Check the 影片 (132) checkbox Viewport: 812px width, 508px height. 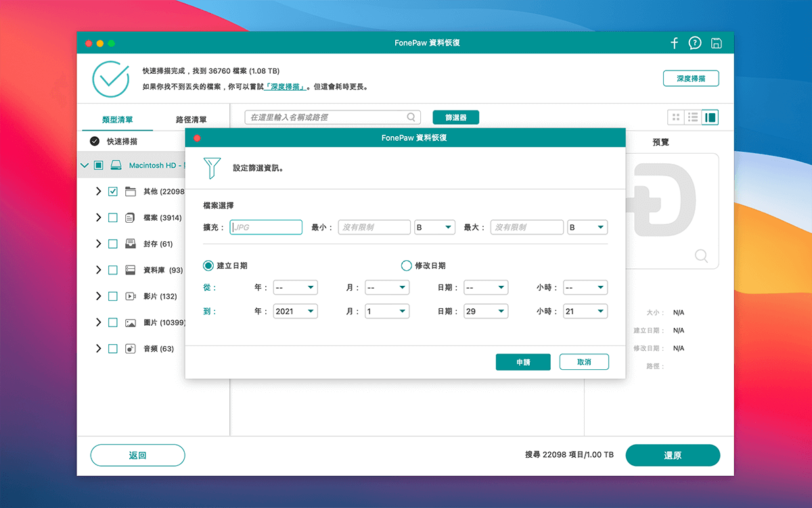coord(113,296)
